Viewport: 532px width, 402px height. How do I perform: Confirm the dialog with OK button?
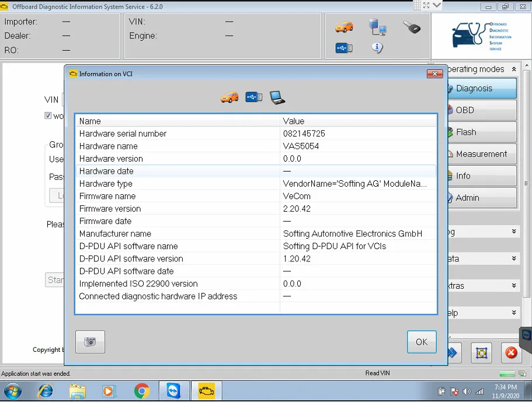(x=422, y=342)
